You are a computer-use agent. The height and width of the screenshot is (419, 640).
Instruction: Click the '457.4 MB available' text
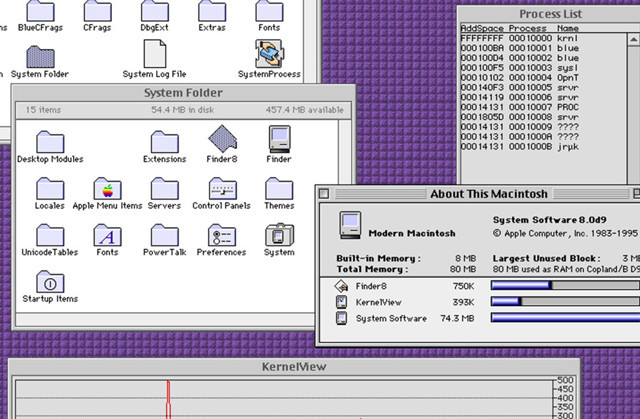(304, 110)
